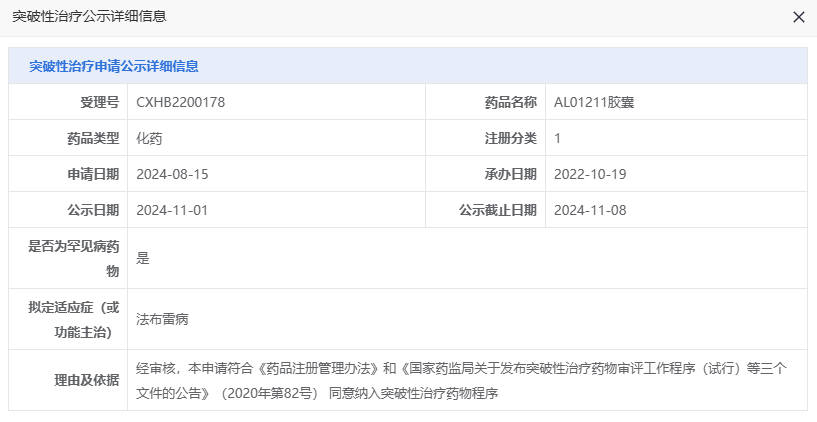Select the acceptance number CXHB2200178
This screenshot has height=422, width=817.
coord(180,102)
